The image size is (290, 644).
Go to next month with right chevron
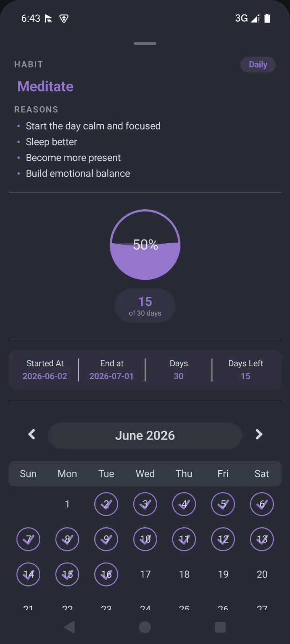click(259, 435)
